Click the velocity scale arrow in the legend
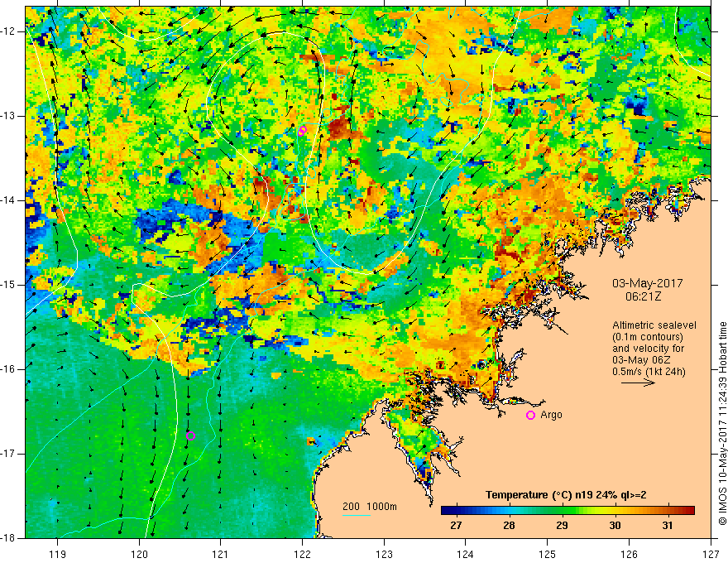Image resolution: width=728 pixels, height=563 pixels. 639,383
